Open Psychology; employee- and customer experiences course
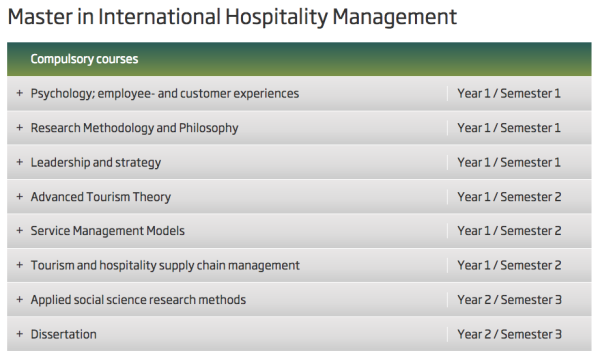 point(165,94)
